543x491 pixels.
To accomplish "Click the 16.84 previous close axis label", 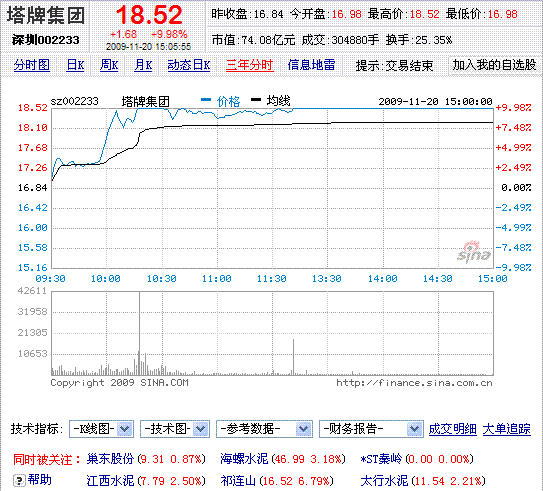I will [32, 188].
